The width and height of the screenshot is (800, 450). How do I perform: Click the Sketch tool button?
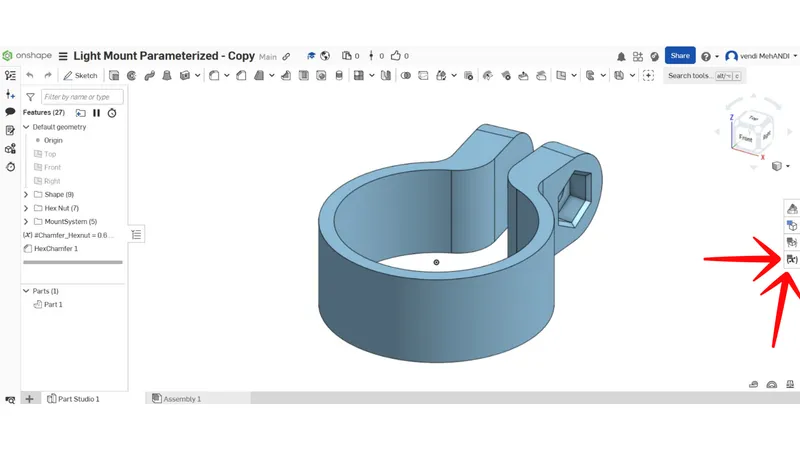coord(80,75)
